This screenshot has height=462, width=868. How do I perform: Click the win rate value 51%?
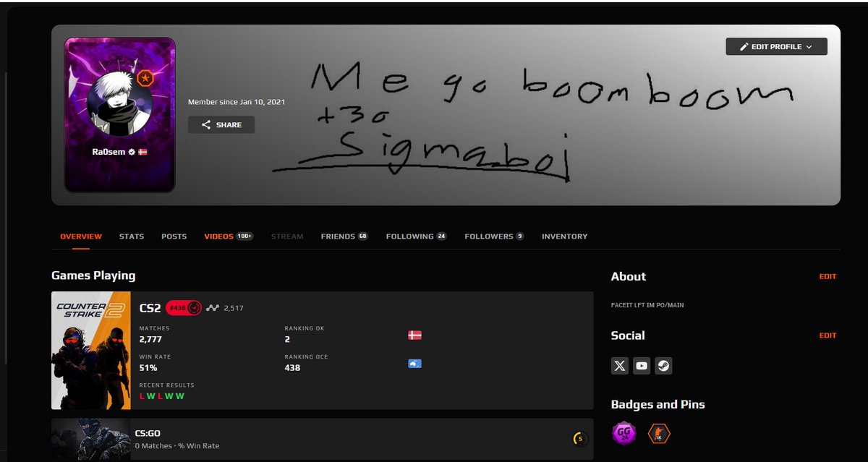tap(148, 367)
